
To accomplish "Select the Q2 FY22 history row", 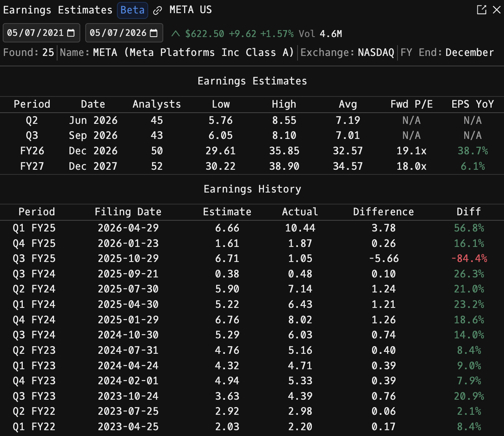I will click(x=252, y=411).
